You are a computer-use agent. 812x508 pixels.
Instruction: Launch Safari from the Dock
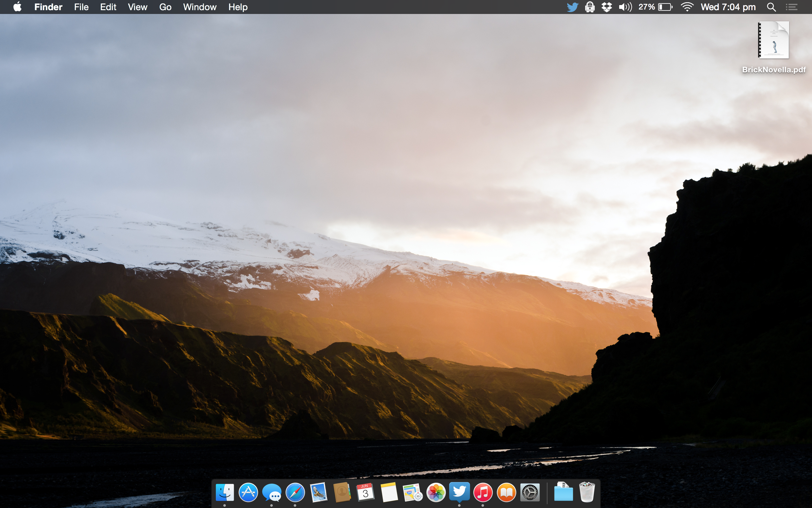pyautogui.click(x=295, y=492)
